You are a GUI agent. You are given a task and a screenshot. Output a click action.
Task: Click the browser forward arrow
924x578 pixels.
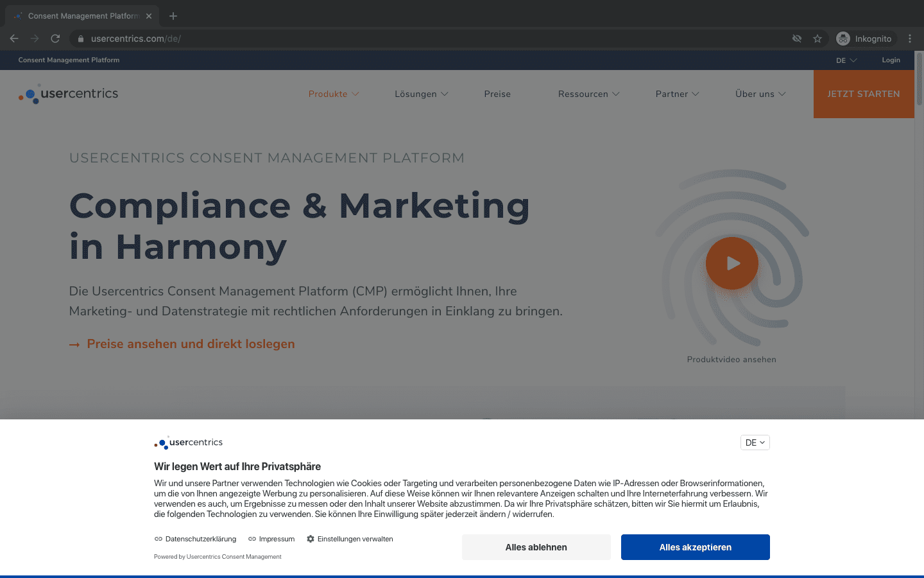(x=35, y=39)
